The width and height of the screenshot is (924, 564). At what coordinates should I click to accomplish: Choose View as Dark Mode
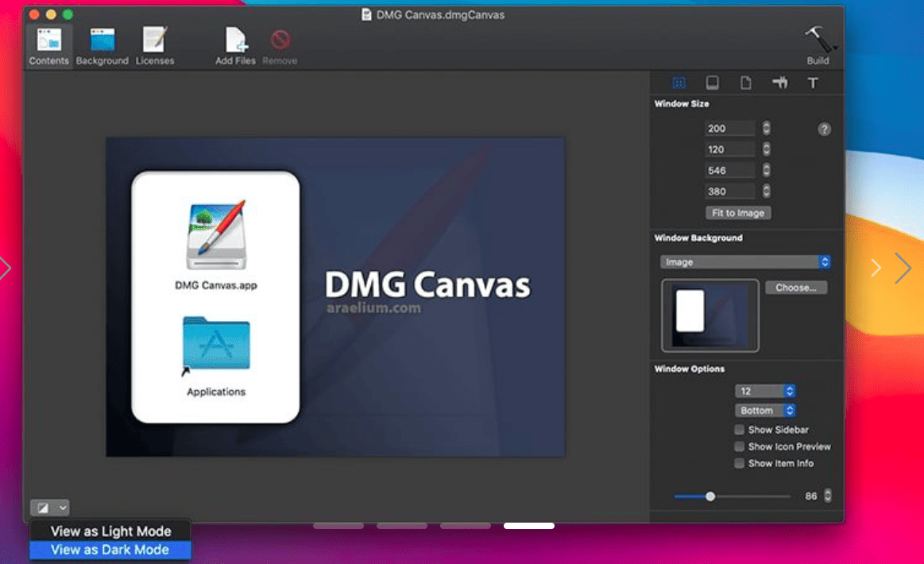(x=110, y=549)
